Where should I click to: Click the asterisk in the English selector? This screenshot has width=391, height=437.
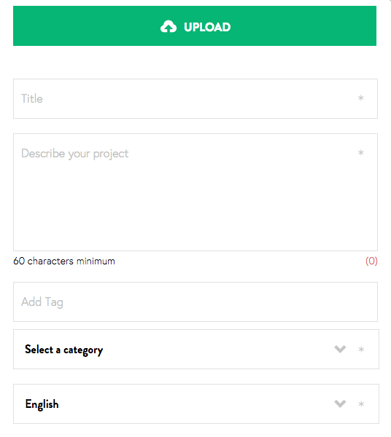tap(361, 404)
